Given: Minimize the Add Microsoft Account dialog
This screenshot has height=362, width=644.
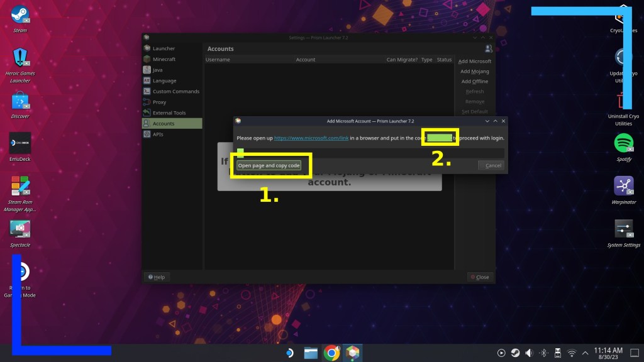Looking at the screenshot, I should pos(487,121).
